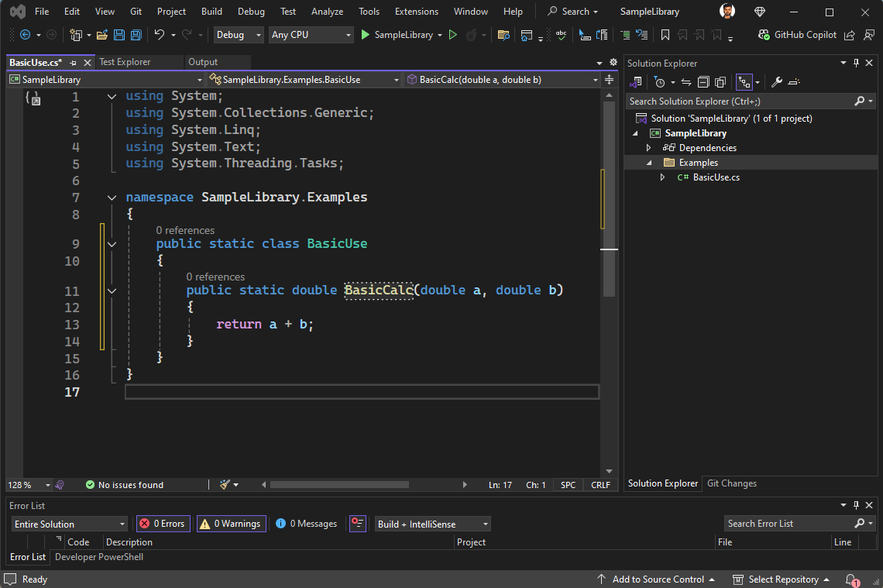Image resolution: width=883 pixels, height=588 pixels.
Task: Click the editor horizontal scrollbar thumb
Action: point(339,484)
